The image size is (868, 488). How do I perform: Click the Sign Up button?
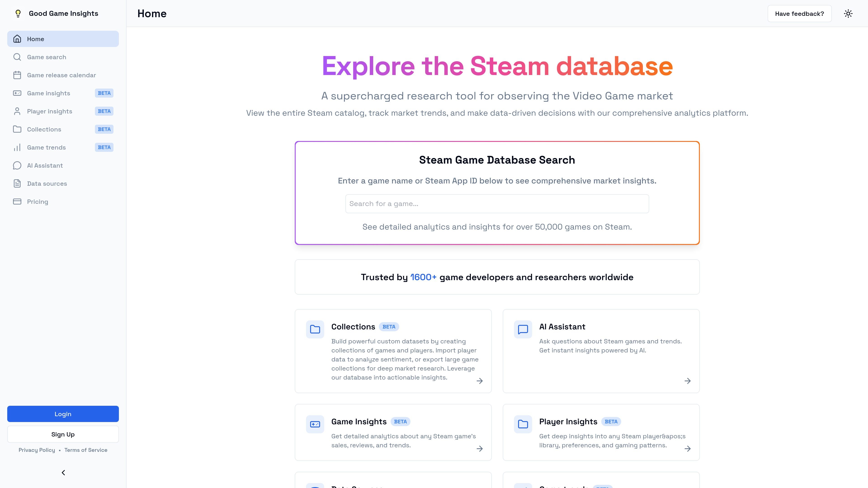pos(63,434)
